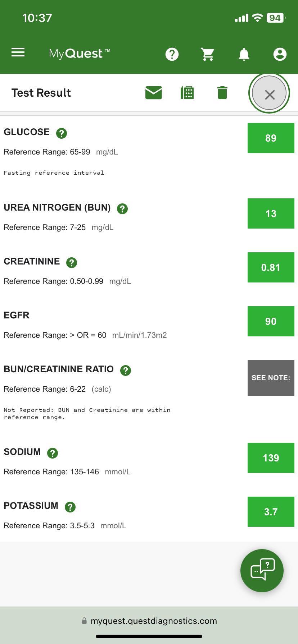Close the Test Result view
298x644 pixels.
coord(269,93)
